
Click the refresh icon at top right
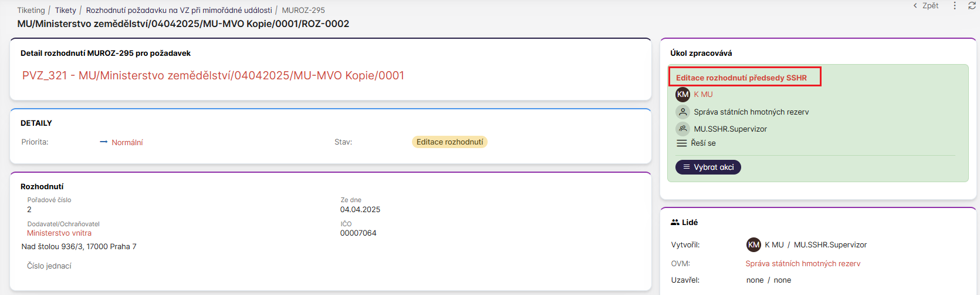[972, 6]
